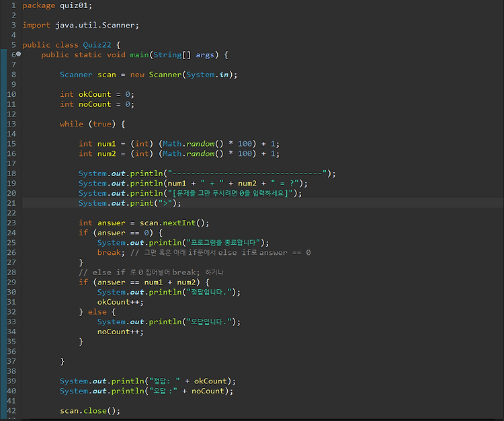504x421 pixels.
Task: Click the '// else if' comment on line 28
Action: [151, 272]
